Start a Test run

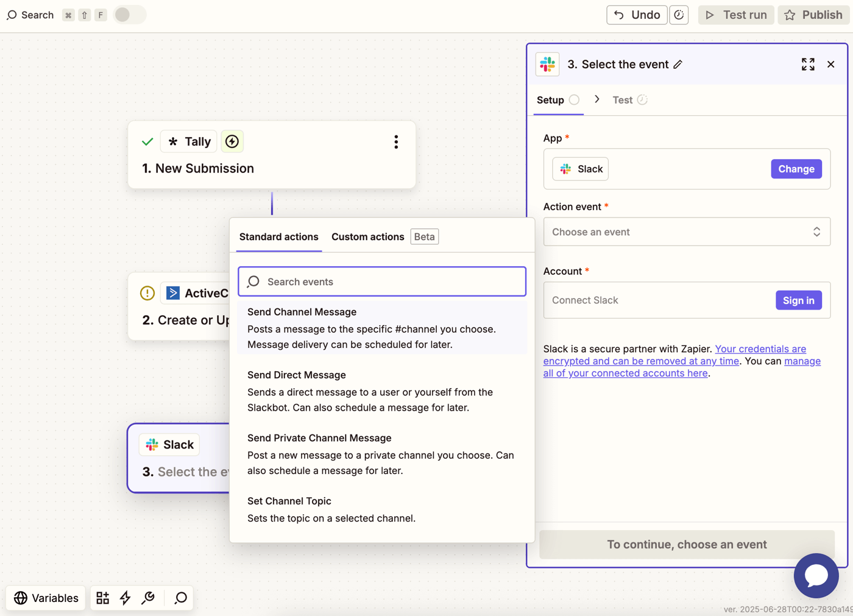(736, 15)
